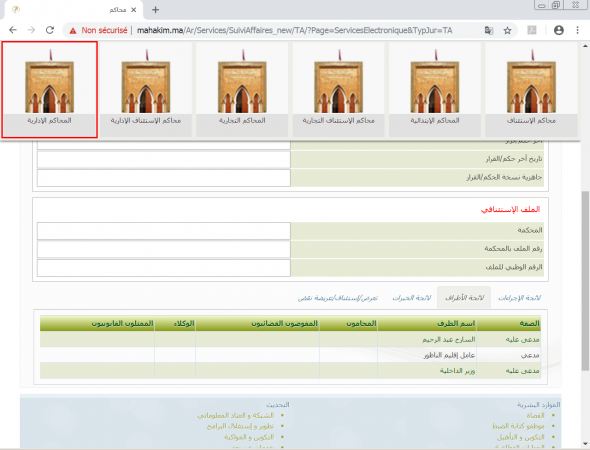Switch to the لائحة الخبرات tab
This screenshot has width=590, height=450.
(412, 298)
